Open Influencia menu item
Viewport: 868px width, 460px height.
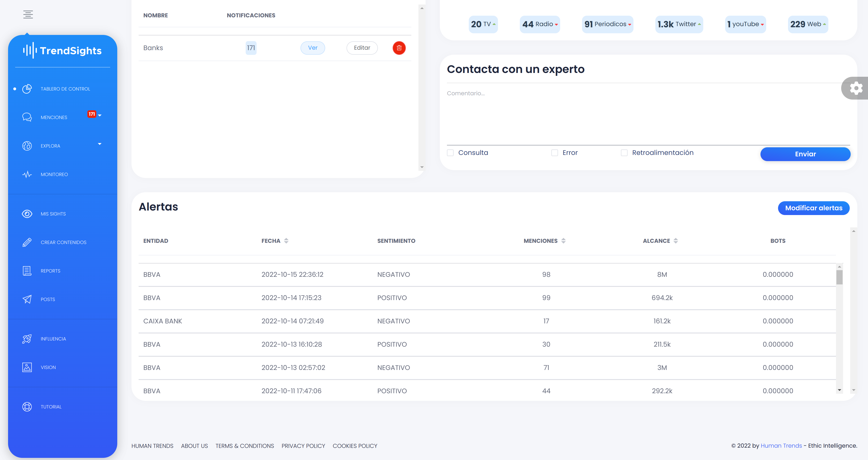(53, 339)
